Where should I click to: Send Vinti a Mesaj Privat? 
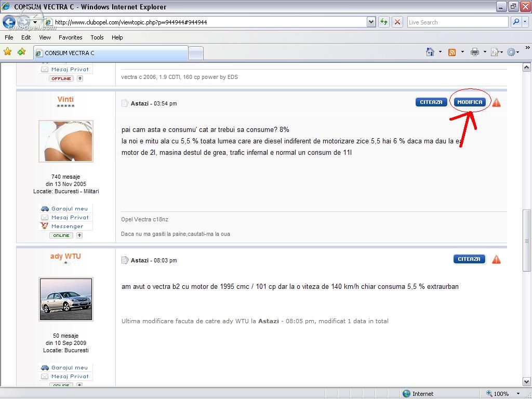pyautogui.click(x=65, y=218)
